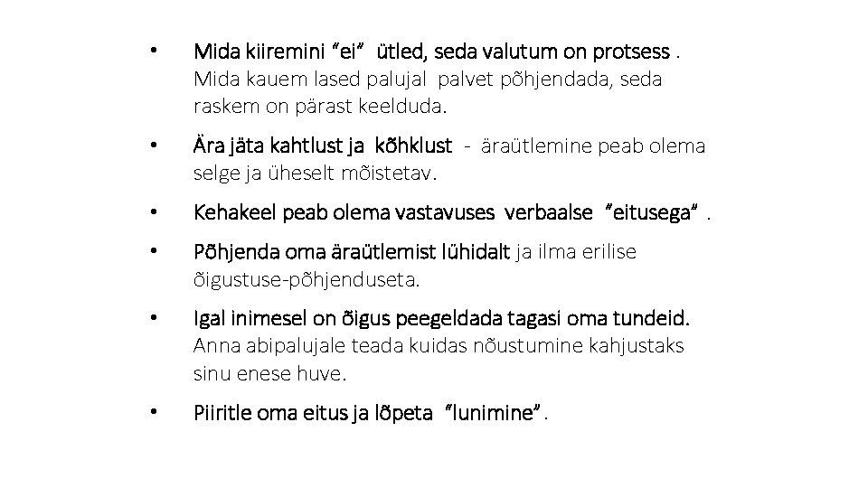Image resolution: width=868 pixels, height=488 pixels.
Task: Click the last bullet point marker
Action: [x=155, y=412]
